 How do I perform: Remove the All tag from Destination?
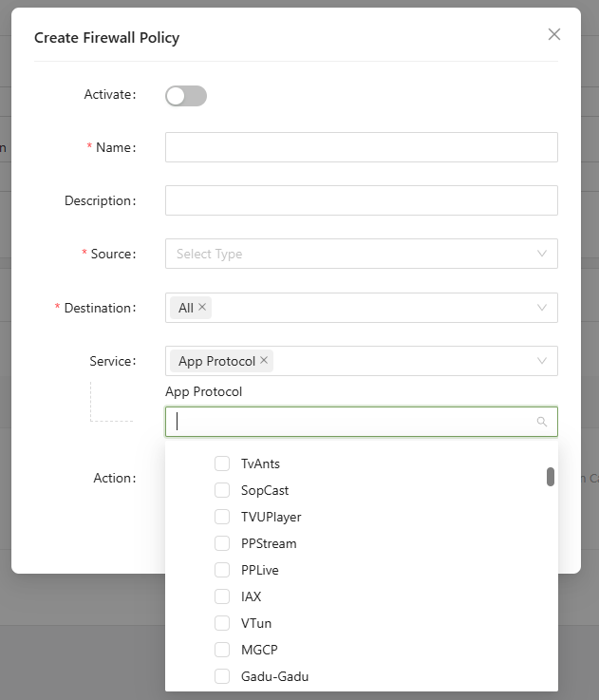[x=202, y=308]
